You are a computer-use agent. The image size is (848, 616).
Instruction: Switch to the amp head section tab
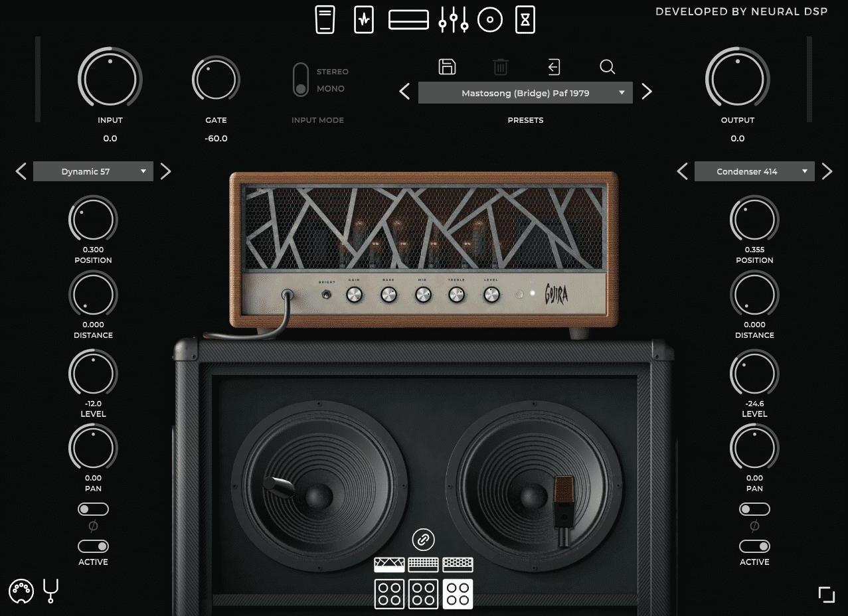(408, 20)
